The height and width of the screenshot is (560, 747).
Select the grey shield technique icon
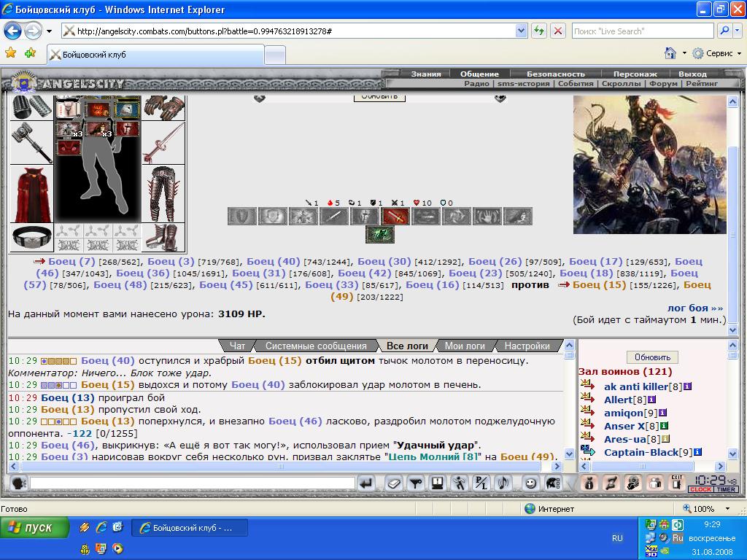(242, 216)
